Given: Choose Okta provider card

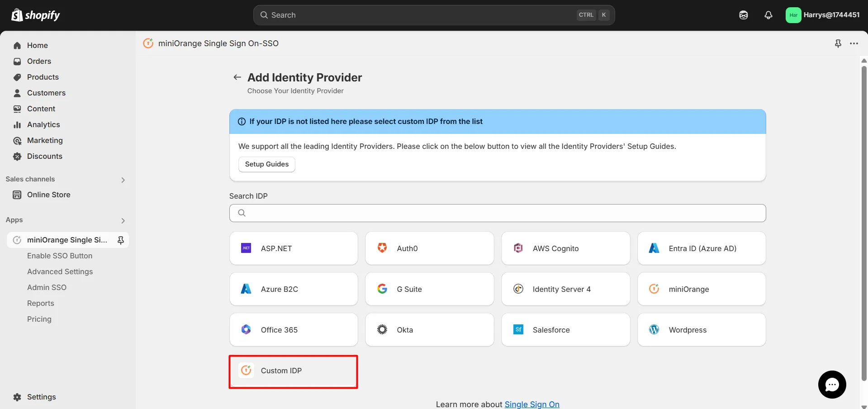Looking at the screenshot, I should (430, 330).
